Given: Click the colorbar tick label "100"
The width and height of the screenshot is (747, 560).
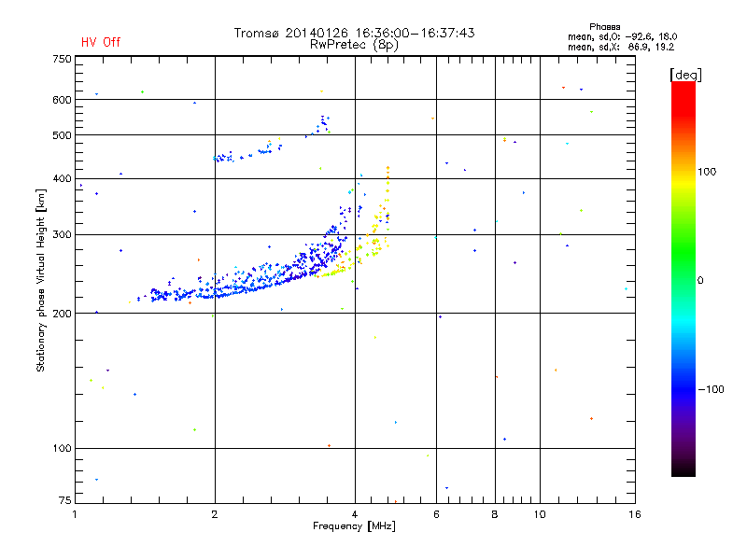Looking at the screenshot, I should (707, 172).
